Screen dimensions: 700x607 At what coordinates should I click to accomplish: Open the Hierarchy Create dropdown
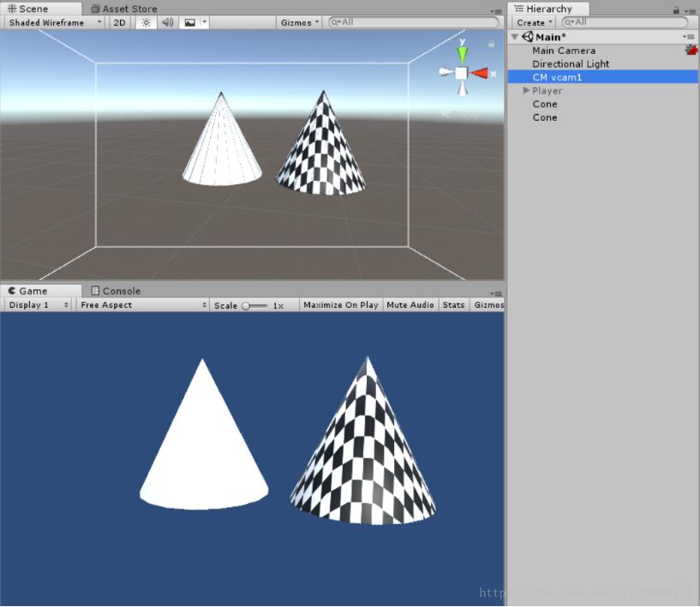tap(534, 22)
